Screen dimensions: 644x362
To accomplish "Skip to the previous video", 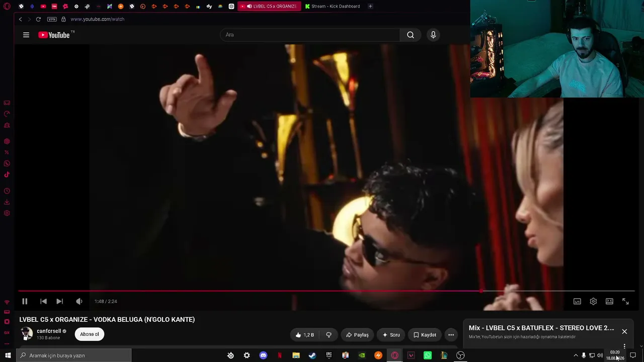I will click(x=43, y=301).
